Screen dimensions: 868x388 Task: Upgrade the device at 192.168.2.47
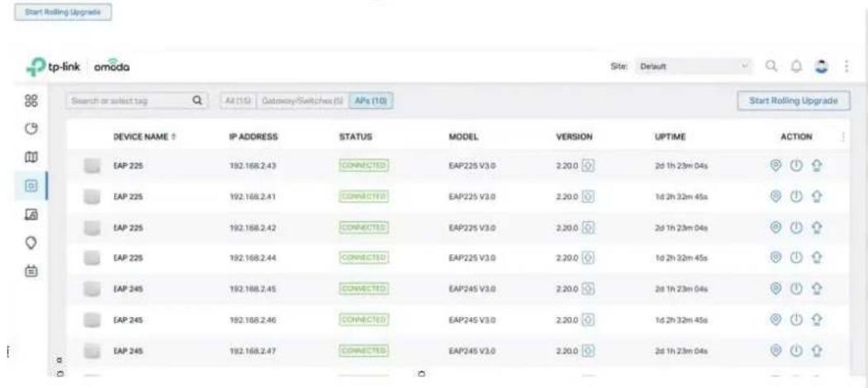(817, 350)
